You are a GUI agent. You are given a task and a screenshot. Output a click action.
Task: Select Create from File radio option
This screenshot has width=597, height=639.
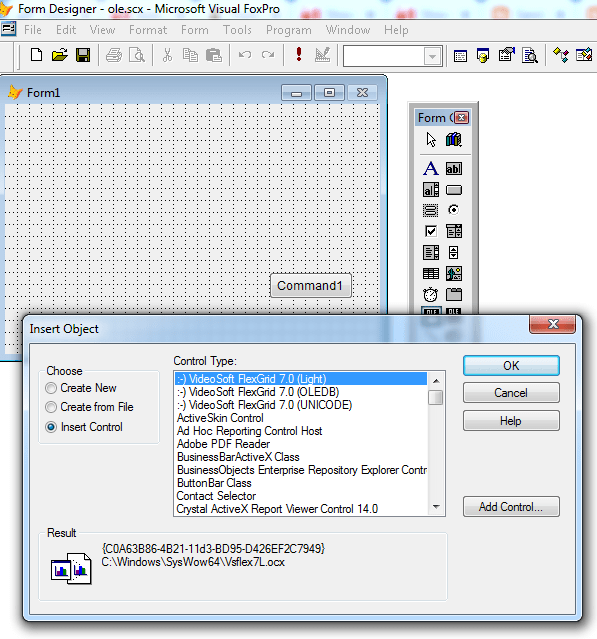(x=89, y=407)
